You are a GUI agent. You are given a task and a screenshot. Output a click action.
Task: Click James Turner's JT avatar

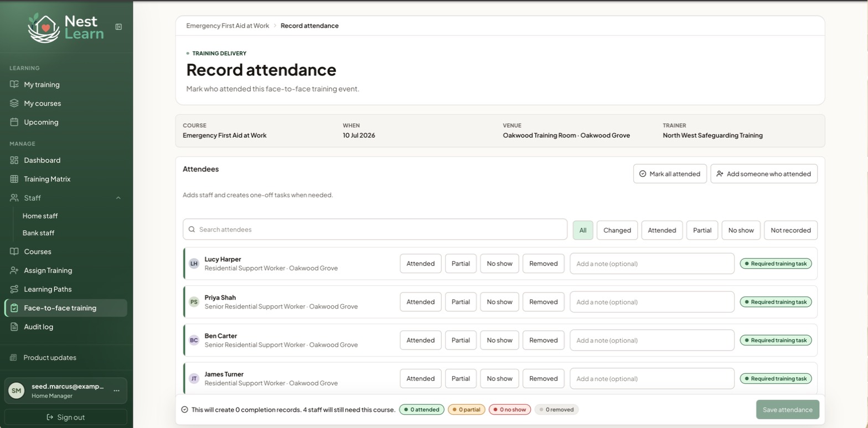point(194,379)
